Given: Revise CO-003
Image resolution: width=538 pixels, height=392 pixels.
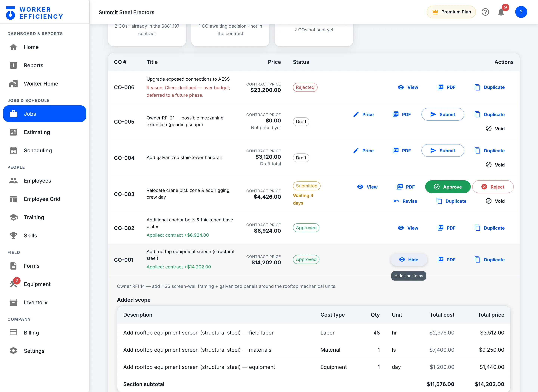Looking at the screenshot, I should pos(405,201).
